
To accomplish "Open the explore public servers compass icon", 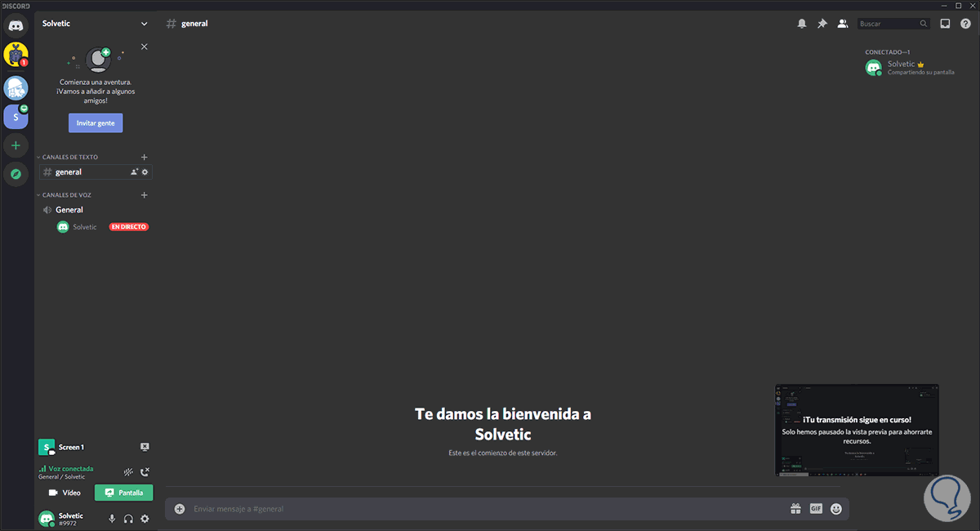I will (16, 174).
